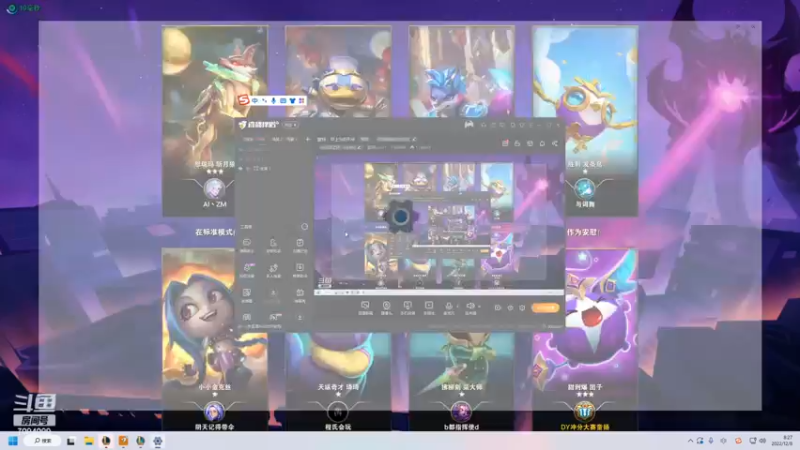The height and width of the screenshot is (450, 800).
Task: Mute speaker icon in Douyu bottom bar
Action: pos(470,308)
